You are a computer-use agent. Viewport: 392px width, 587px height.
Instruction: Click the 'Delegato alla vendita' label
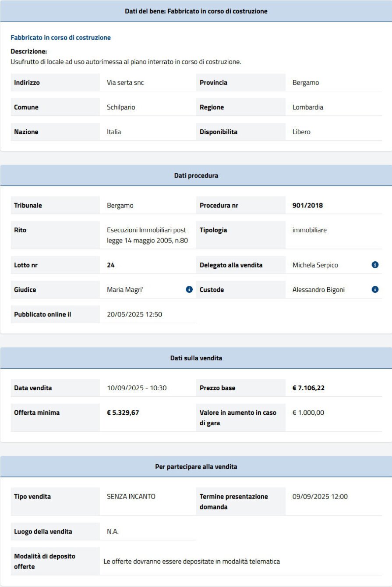[x=231, y=265]
